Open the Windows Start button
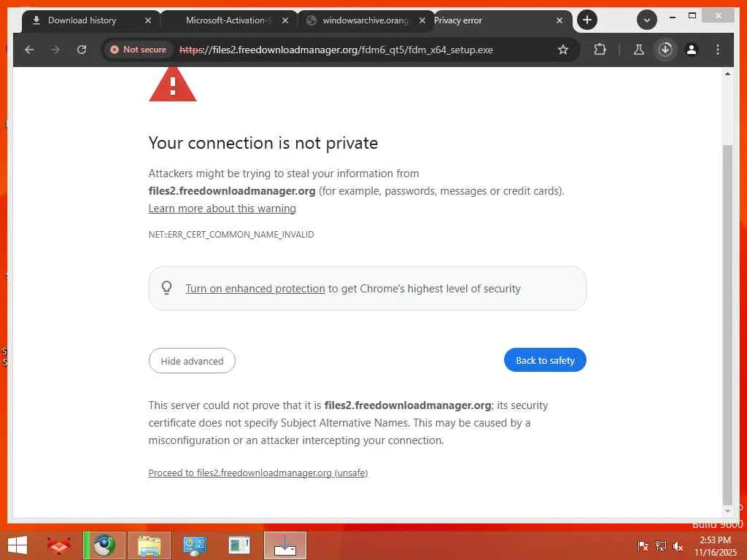The width and height of the screenshot is (747, 560). pyautogui.click(x=18, y=545)
